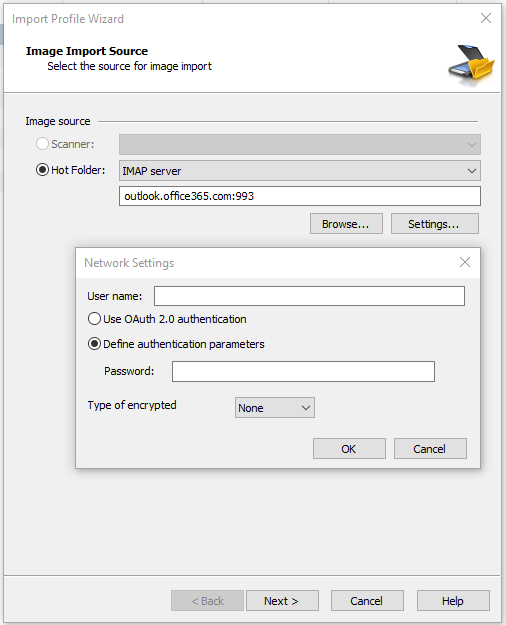Click the outlook.office365.com:993 server field
The height and width of the screenshot is (625, 506).
coord(299,196)
